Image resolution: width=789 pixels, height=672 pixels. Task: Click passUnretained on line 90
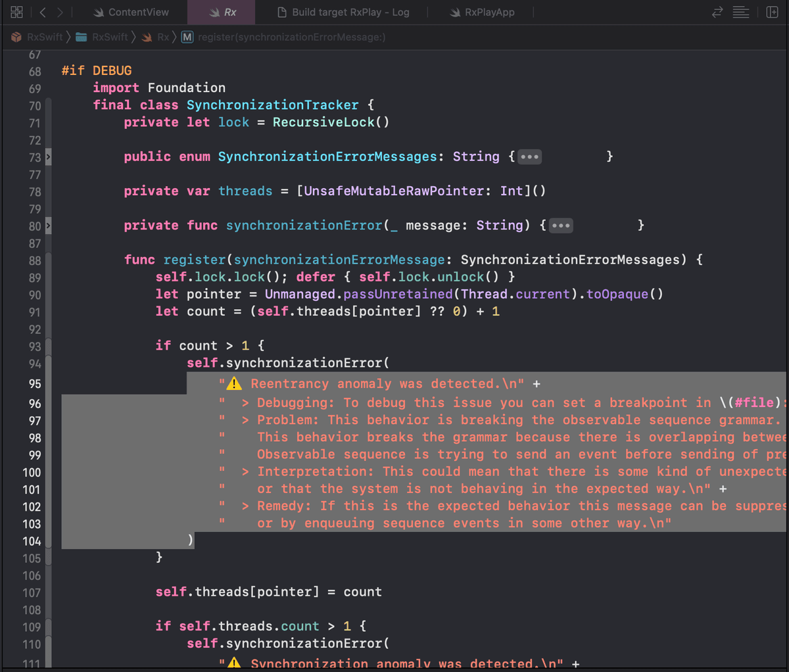click(398, 294)
